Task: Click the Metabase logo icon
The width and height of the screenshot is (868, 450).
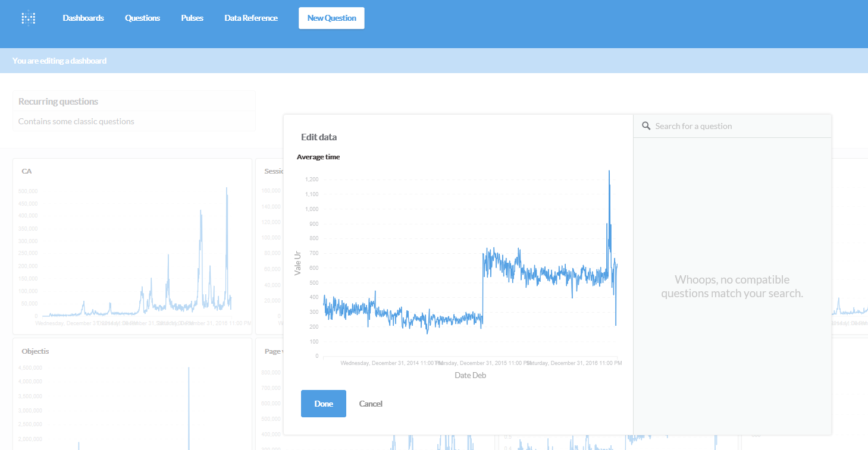Action: pyautogui.click(x=28, y=18)
